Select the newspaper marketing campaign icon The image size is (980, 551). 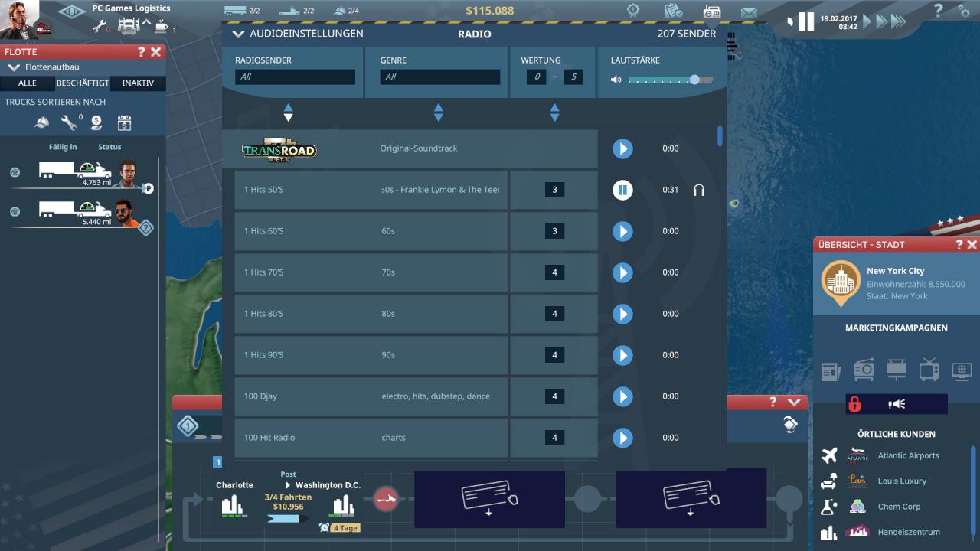coord(831,371)
